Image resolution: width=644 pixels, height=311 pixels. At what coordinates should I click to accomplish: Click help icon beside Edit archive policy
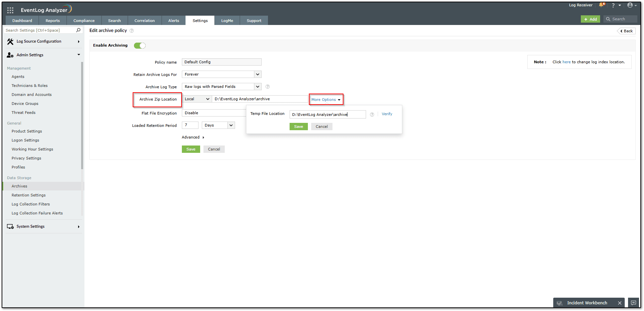click(132, 31)
